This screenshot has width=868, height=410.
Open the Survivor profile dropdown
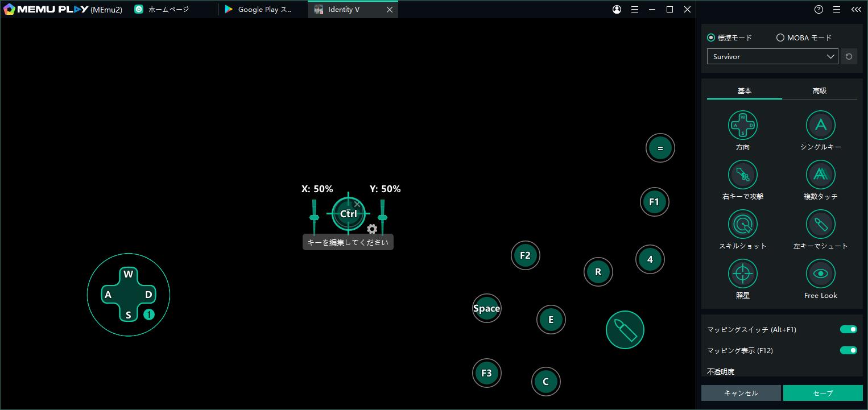pos(772,57)
